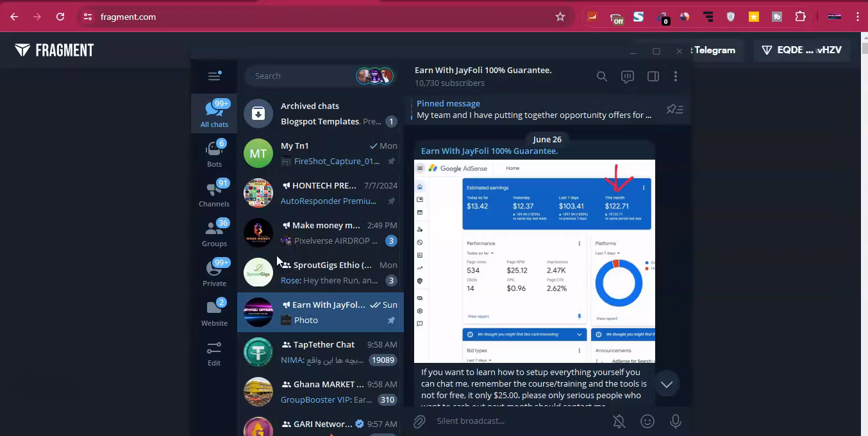Go forward in browser history
This screenshot has width=868, height=436.
click(x=37, y=17)
